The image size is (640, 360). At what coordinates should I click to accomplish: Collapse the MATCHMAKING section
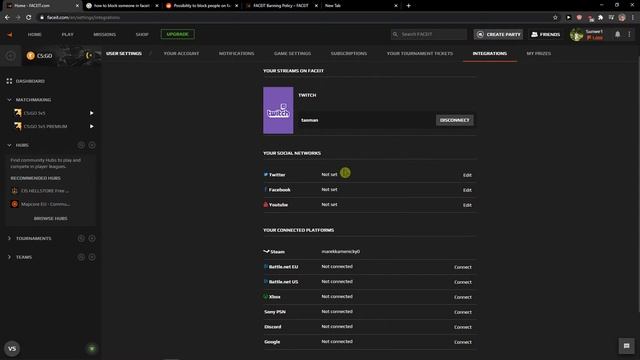point(9,100)
